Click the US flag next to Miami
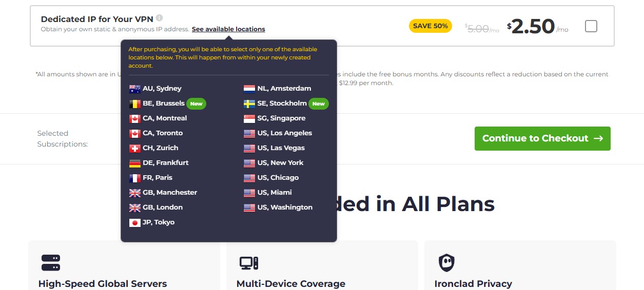The height and width of the screenshot is (290, 644). [249, 193]
